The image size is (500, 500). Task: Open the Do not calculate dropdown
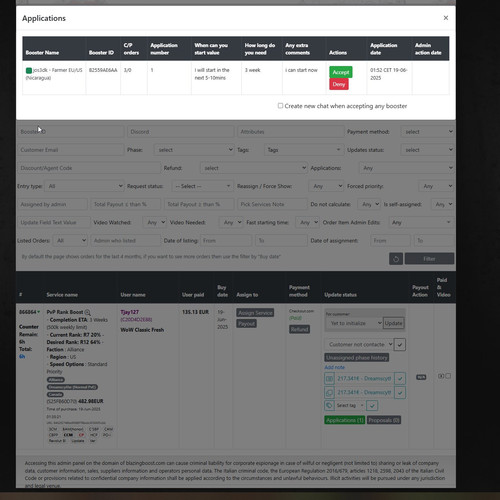pos(369,204)
